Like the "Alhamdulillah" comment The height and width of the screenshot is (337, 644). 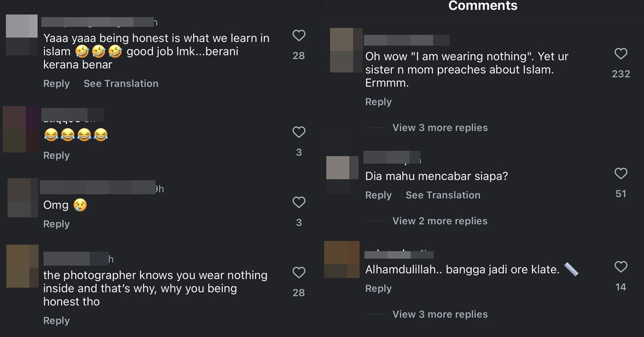(621, 267)
